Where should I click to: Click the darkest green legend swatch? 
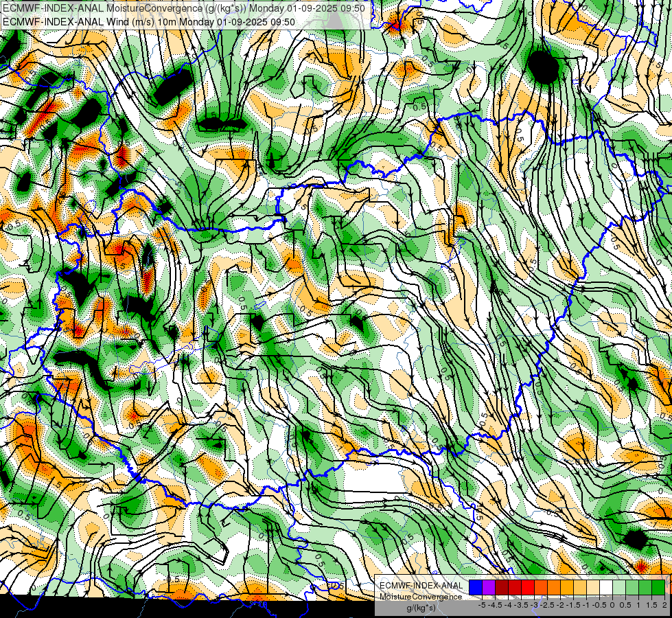click(658, 587)
